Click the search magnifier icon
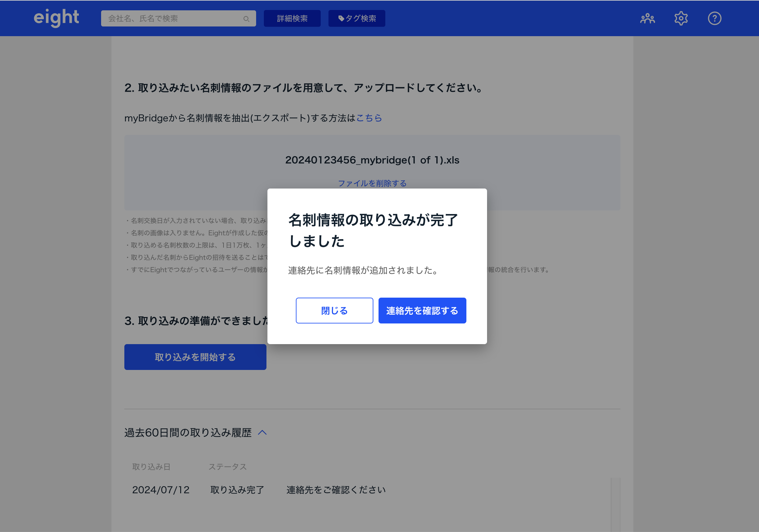The width and height of the screenshot is (759, 532). point(246,19)
